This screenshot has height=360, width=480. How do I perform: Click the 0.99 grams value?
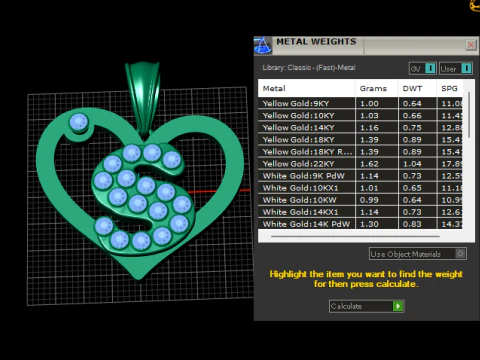[369, 200]
